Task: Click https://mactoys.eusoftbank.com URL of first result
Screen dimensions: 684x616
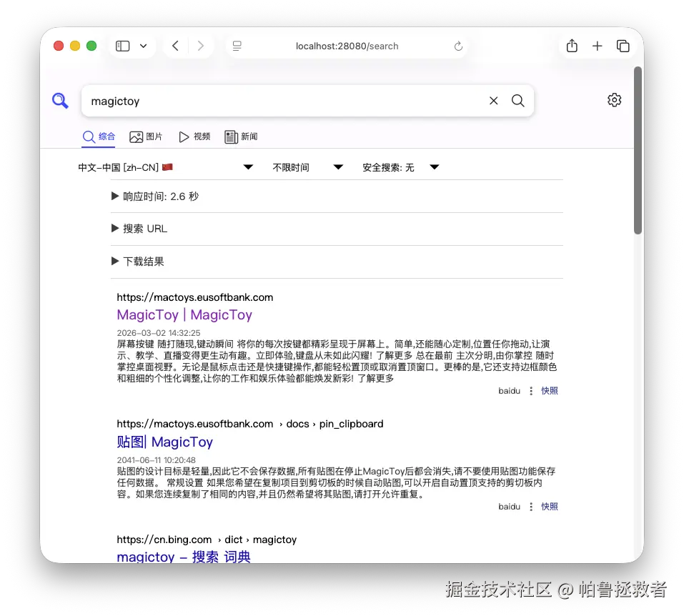Action: click(x=195, y=297)
